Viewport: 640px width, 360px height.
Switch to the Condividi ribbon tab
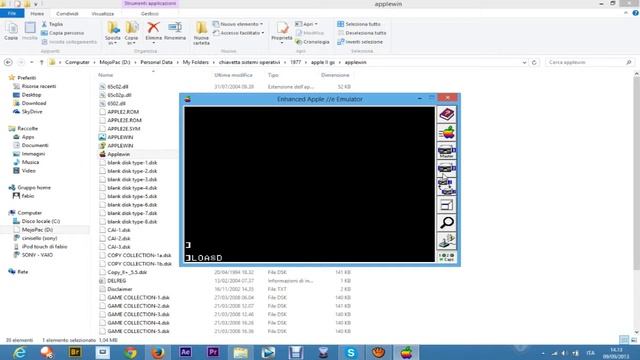[67, 13]
